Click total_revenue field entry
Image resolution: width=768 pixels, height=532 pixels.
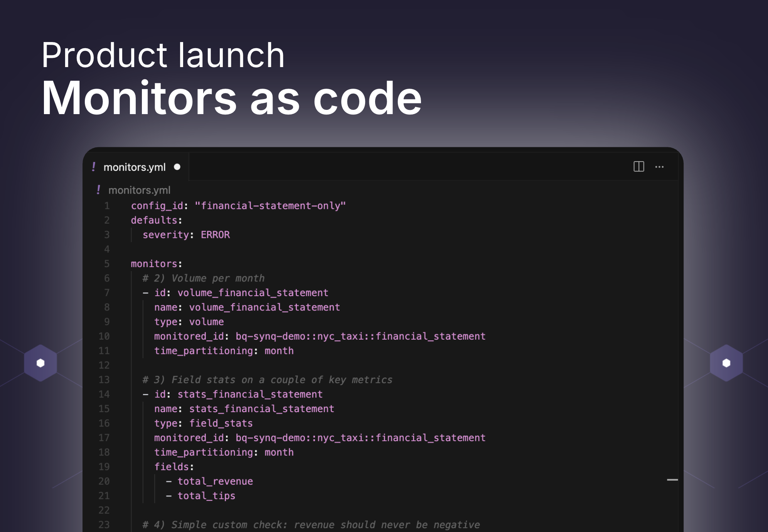click(x=215, y=481)
